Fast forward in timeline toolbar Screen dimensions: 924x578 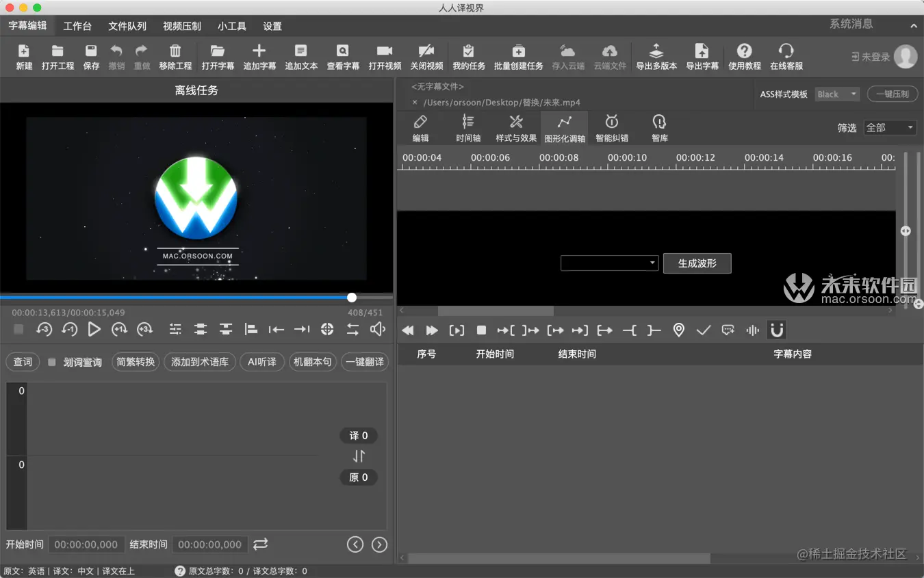(432, 330)
